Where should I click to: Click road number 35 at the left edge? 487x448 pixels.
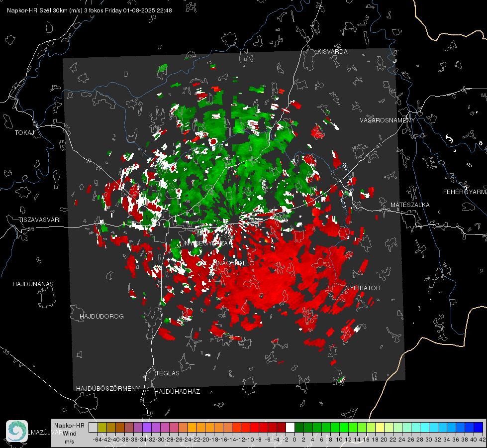(x=6, y=351)
